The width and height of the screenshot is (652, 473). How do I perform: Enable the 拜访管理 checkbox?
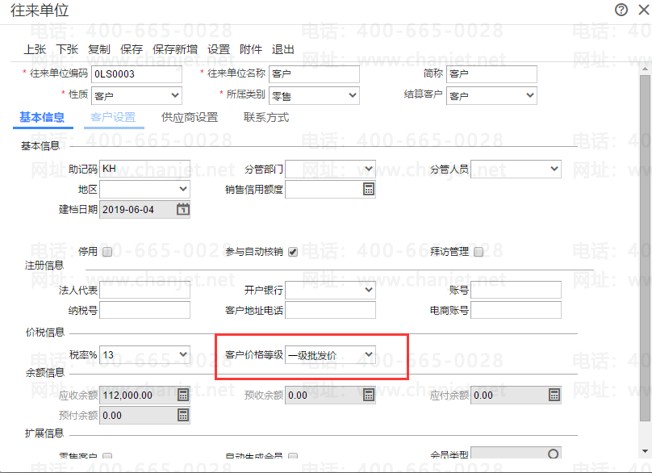pos(479,252)
